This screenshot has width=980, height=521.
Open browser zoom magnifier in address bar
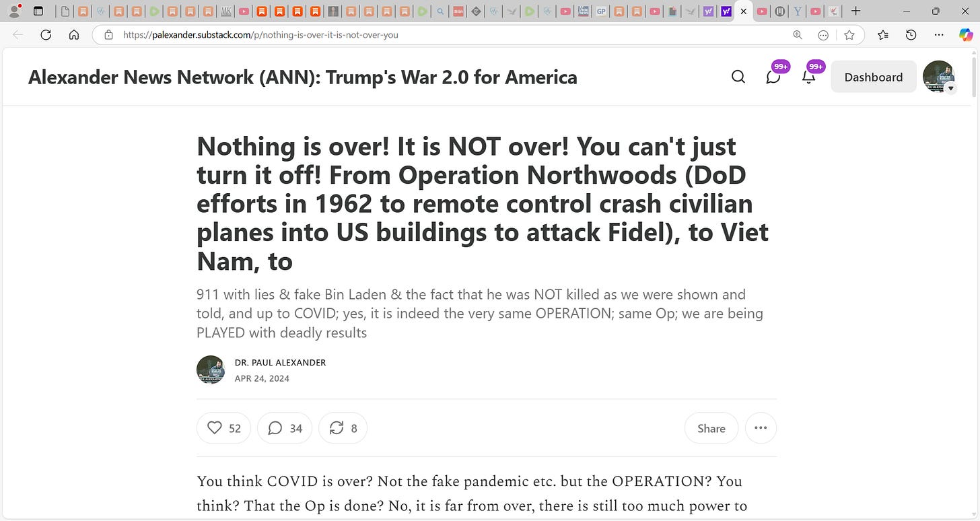point(798,35)
